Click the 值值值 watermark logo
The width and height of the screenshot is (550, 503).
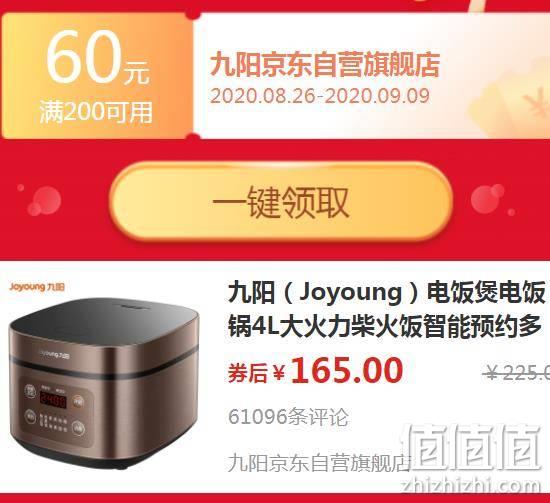pos(474,447)
